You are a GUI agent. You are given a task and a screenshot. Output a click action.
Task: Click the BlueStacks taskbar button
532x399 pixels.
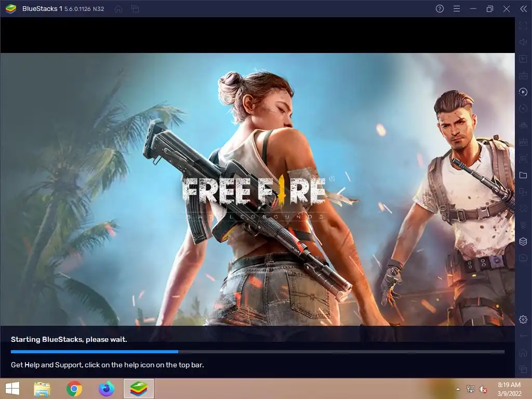pos(138,389)
